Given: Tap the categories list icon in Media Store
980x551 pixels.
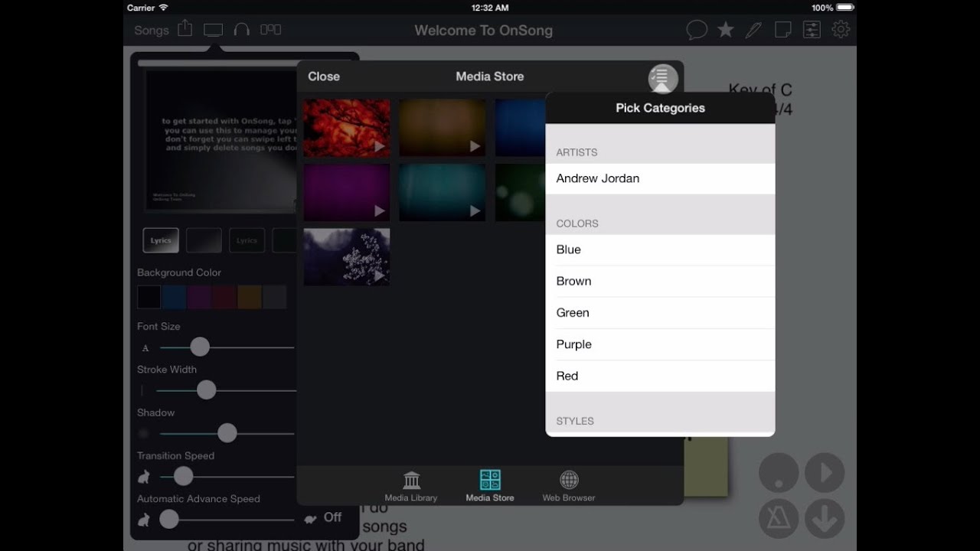Looking at the screenshot, I should click(x=663, y=77).
